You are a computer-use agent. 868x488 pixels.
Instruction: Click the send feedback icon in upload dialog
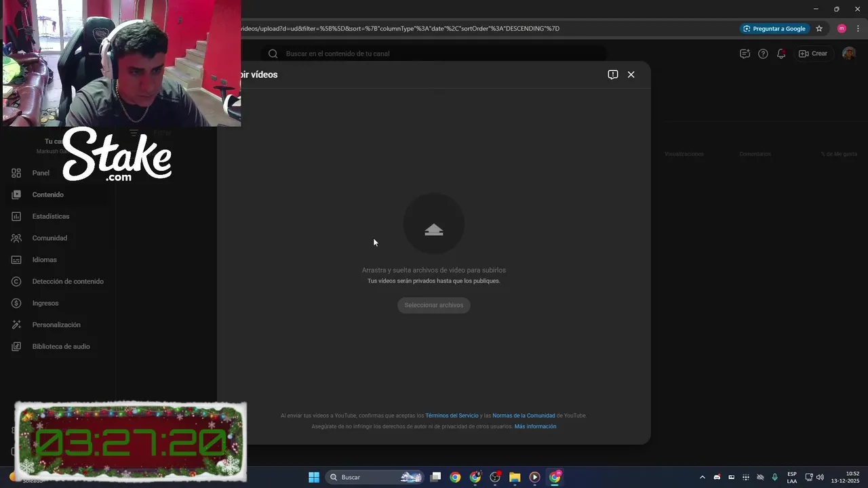tap(613, 75)
